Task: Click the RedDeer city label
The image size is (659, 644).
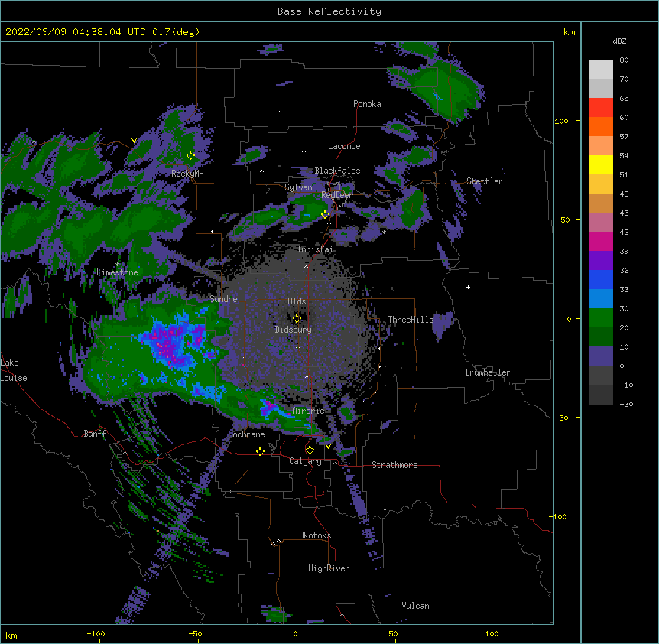Action: (336, 195)
